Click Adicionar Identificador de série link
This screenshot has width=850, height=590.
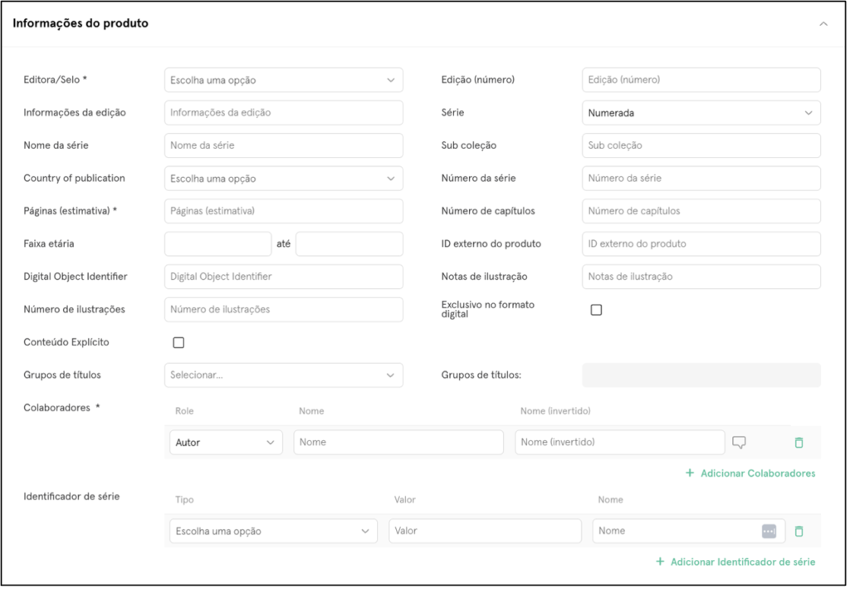[743, 562]
